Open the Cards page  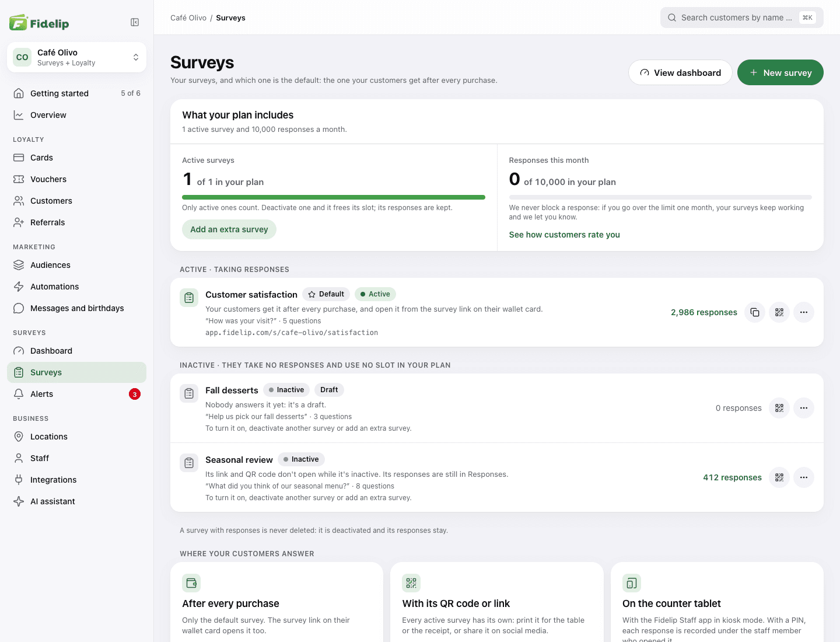[76, 158]
